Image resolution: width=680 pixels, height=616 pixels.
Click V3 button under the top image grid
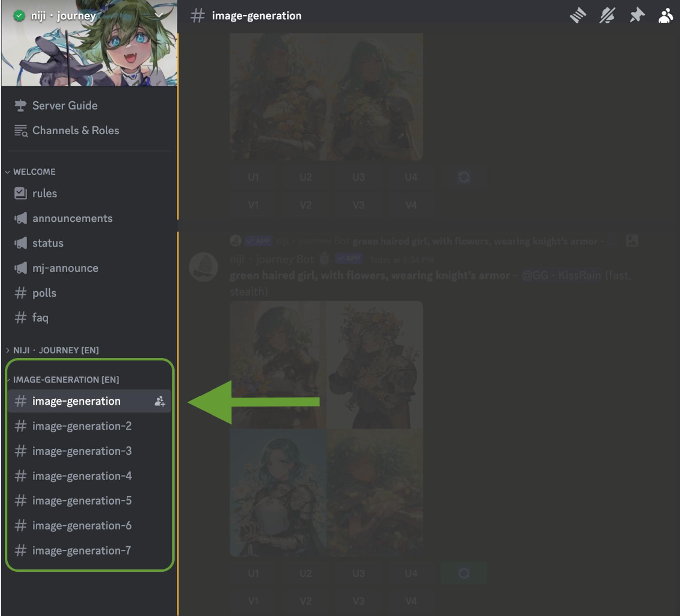[359, 205]
